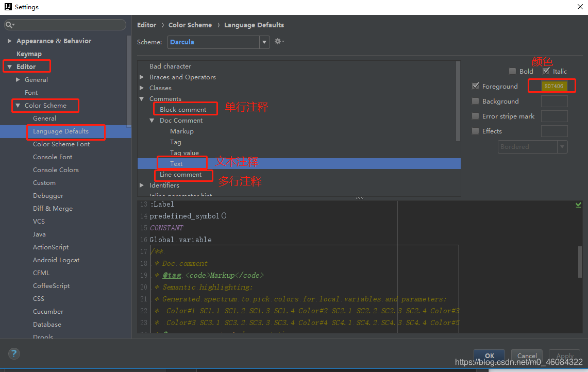Screen dimensions: 588x372
Task: Uncheck the Italic checkbox
Action: point(546,71)
